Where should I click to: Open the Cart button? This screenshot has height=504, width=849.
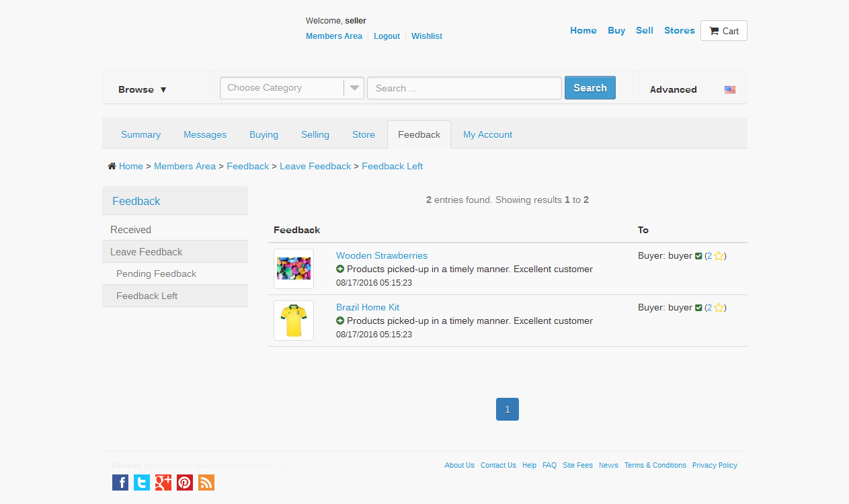pos(723,31)
